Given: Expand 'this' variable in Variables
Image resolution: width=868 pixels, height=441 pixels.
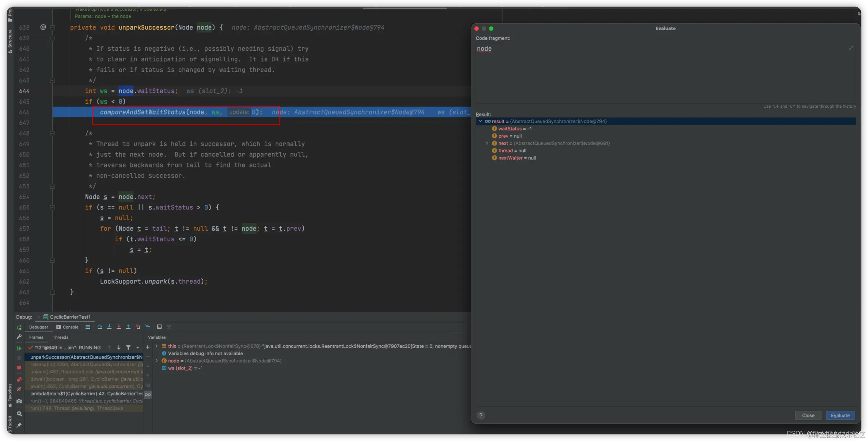Looking at the screenshot, I should coord(157,346).
